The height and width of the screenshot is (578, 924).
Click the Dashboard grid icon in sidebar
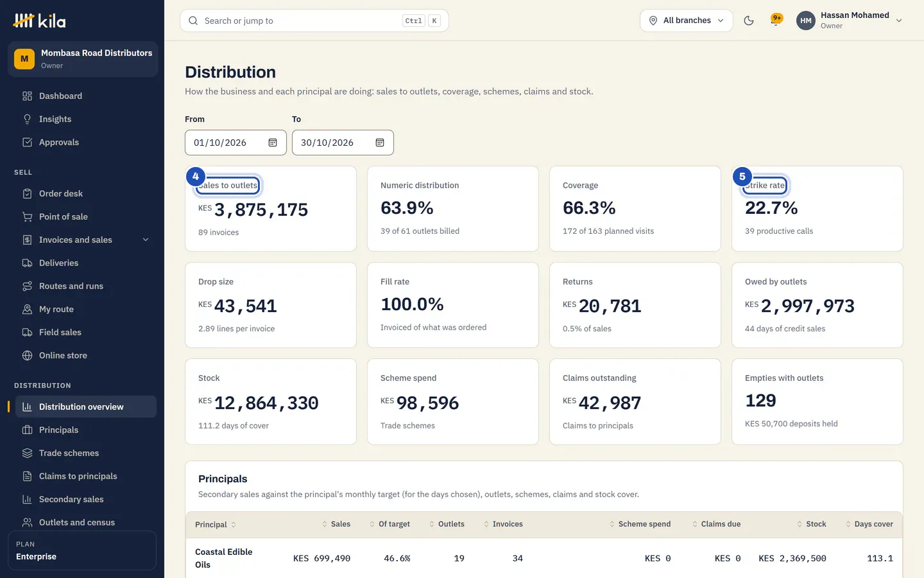coord(27,96)
